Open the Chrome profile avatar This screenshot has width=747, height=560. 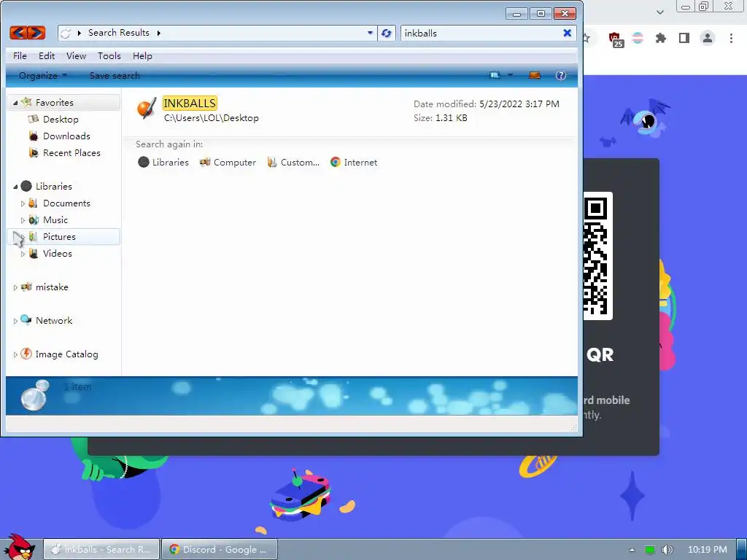[708, 38]
